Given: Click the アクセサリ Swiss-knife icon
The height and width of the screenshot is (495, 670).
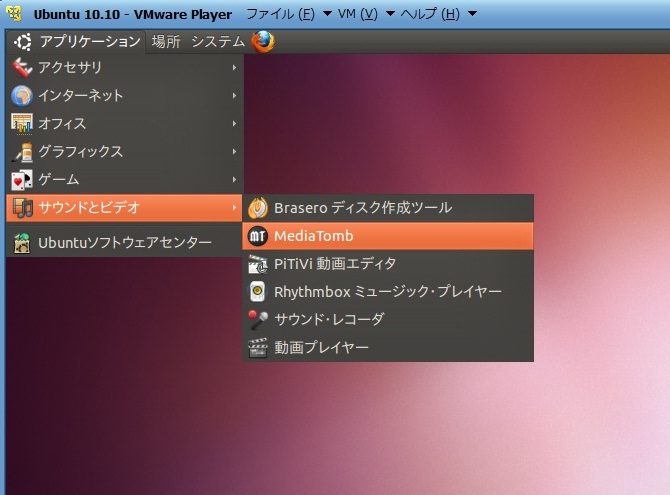Looking at the screenshot, I should 22,68.
